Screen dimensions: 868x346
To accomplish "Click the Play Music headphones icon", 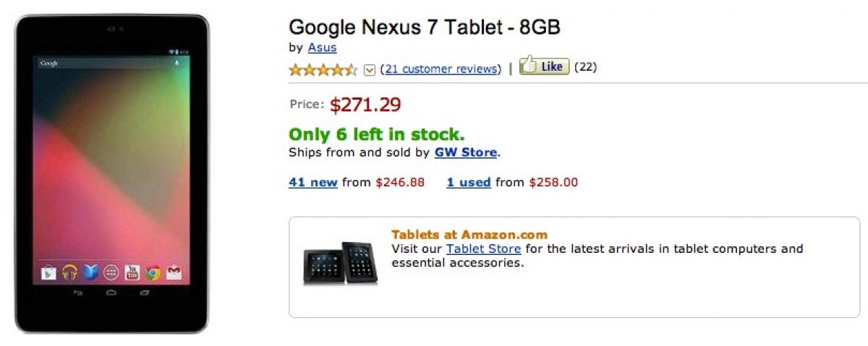I will pos(69,272).
